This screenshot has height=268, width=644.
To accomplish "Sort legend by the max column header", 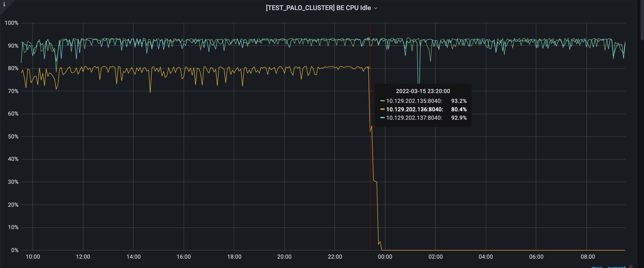I will (x=596, y=267).
